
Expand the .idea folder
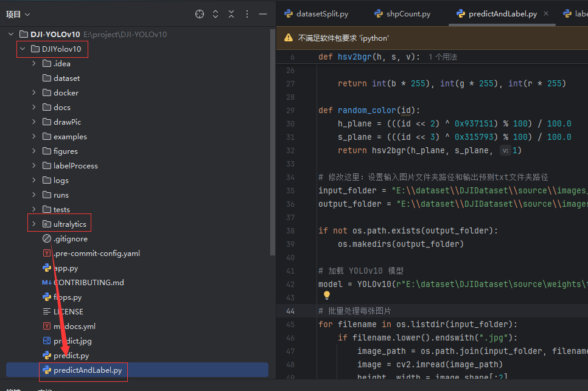click(x=33, y=63)
